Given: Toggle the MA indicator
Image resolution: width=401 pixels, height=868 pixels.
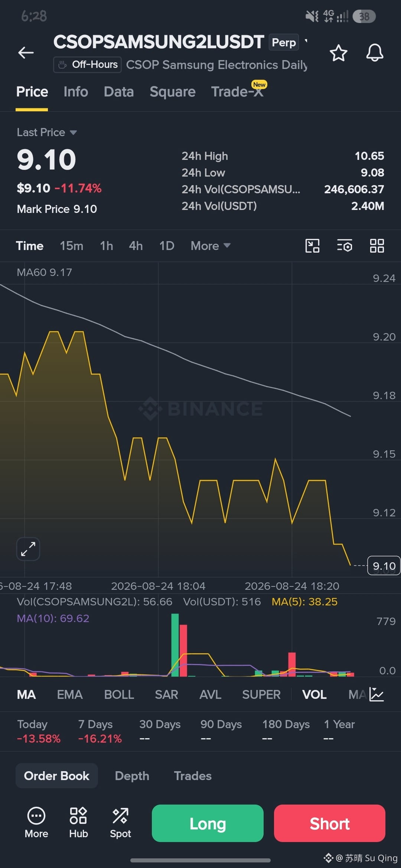Looking at the screenshot, I should coord(26,694).
